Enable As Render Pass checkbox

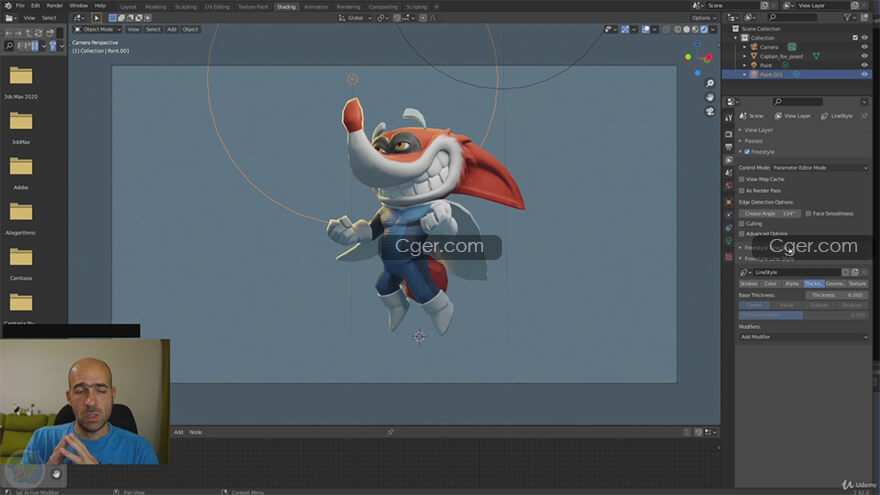coord(742,191)
